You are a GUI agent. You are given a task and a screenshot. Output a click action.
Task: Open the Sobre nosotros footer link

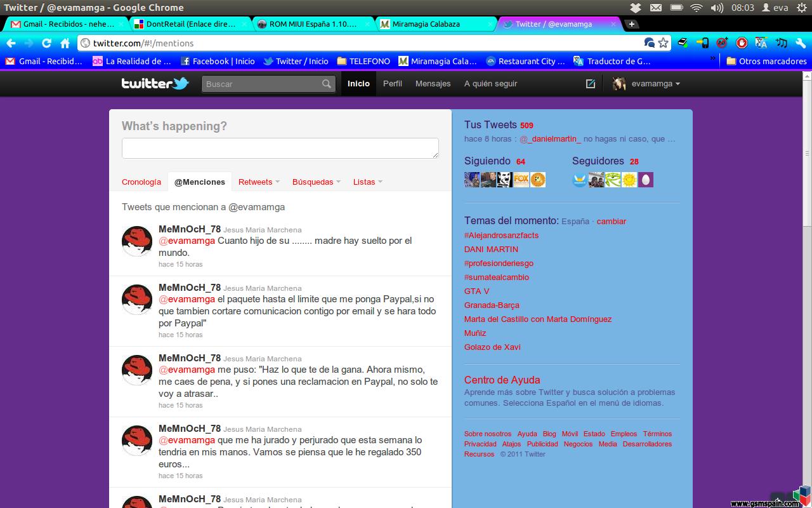pos(487,434)
